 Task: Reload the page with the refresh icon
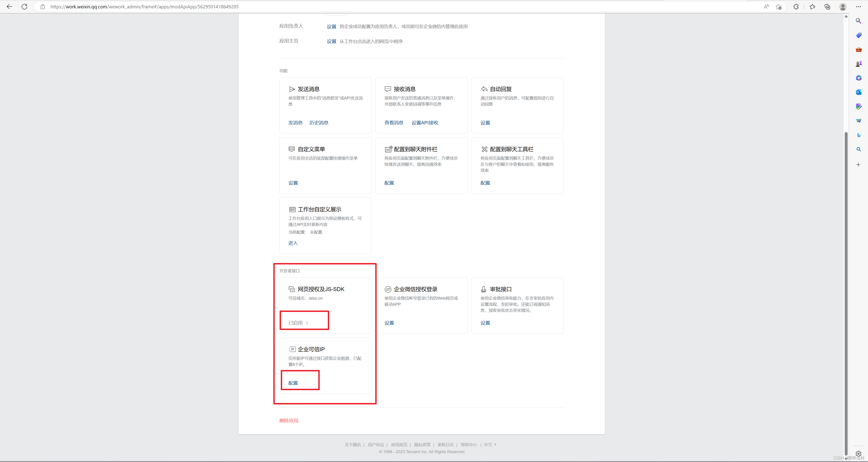click(24, 6)
